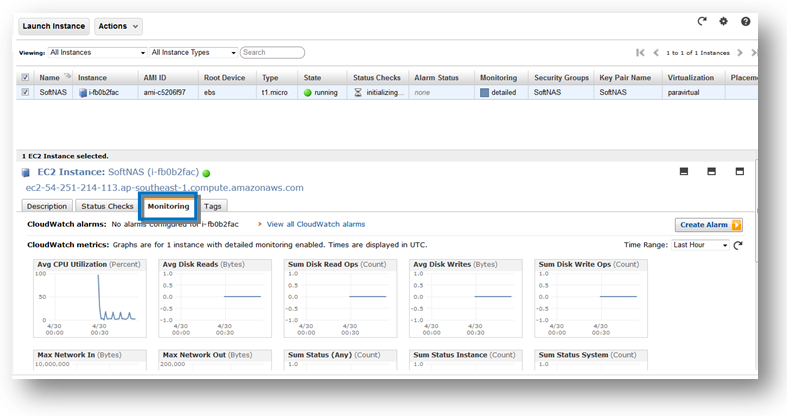Viewport: 787px width, 416px height.
Task: Open the Sum Disk Write Ops graph
Action: tap(591, 299)
